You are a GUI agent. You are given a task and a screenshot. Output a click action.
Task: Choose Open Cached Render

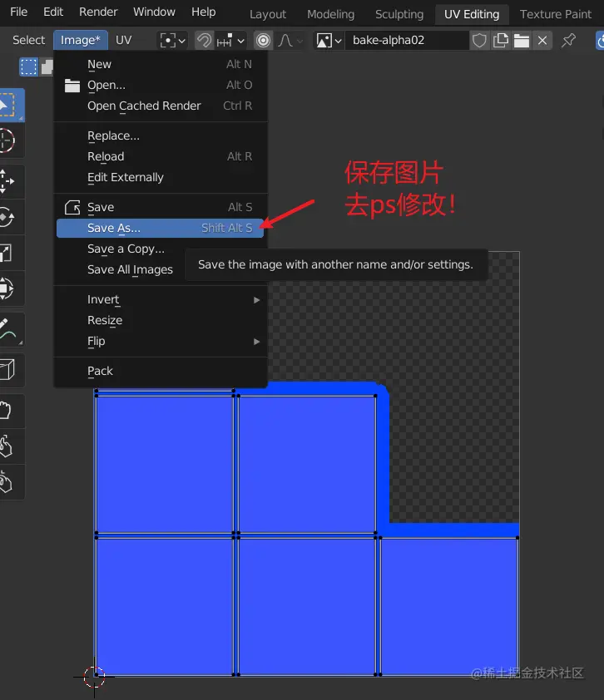point(161,106)
